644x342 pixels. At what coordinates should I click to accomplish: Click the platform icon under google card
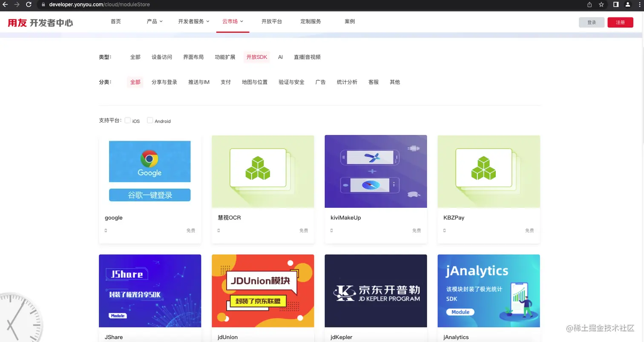coord(106,230)
